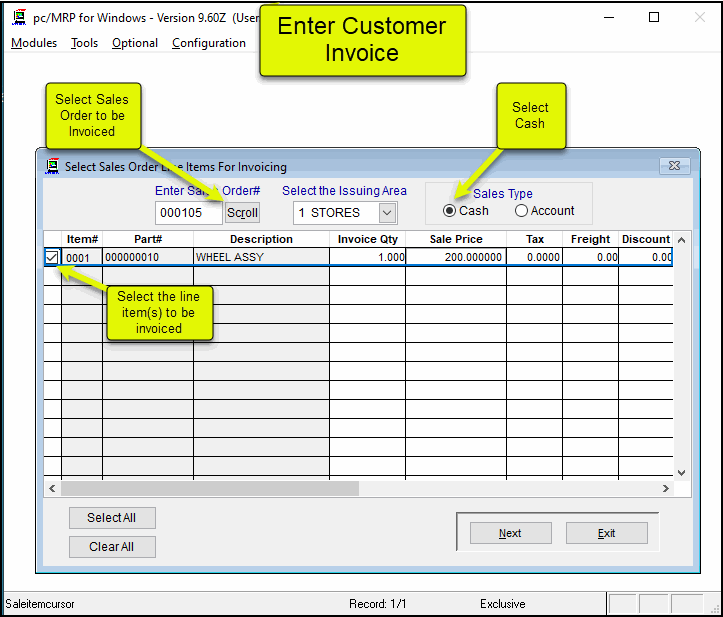The height and width of the screenshot is (617, 723).
Task: Open the Configuration menu
Action: 208,43
